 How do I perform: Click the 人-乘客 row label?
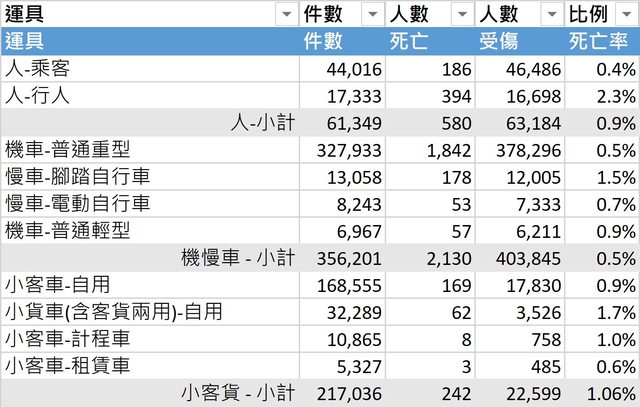coord(38,69)
